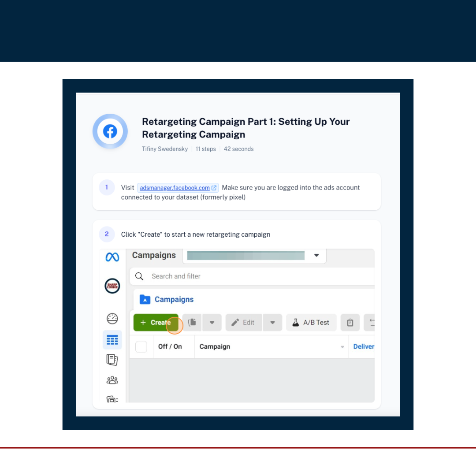
Task: Click the Delivery column header
Action: (x=363, y=347)
